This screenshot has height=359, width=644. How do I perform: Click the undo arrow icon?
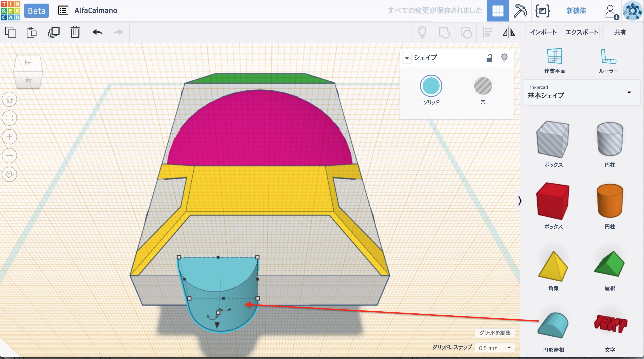(x=97, y=32)
